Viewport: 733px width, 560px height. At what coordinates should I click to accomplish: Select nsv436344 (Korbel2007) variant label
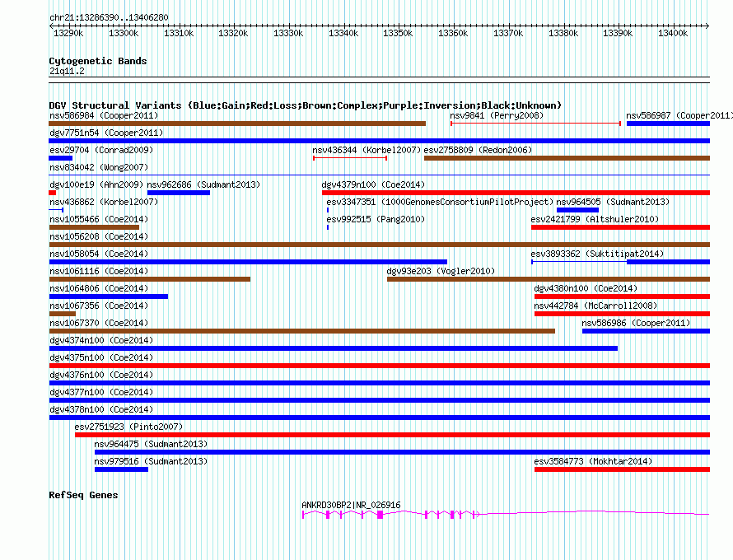(x=366, y=150)
